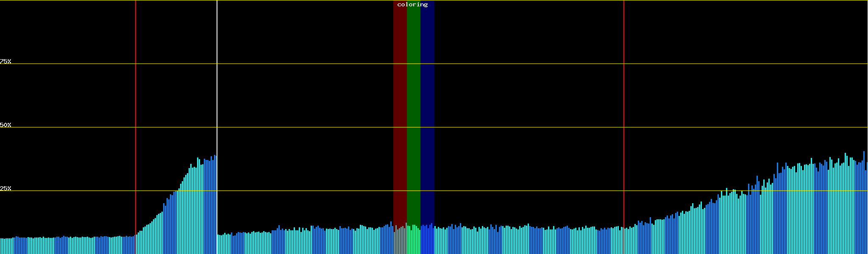
Task: Click the "coloring" label text
Action: click(412, 5)
